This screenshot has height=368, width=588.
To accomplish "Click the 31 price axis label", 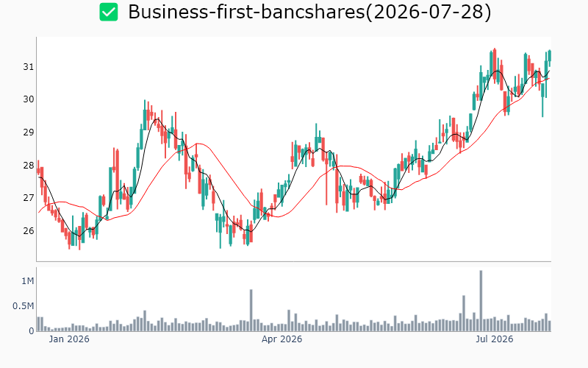I will pos(29,67).
